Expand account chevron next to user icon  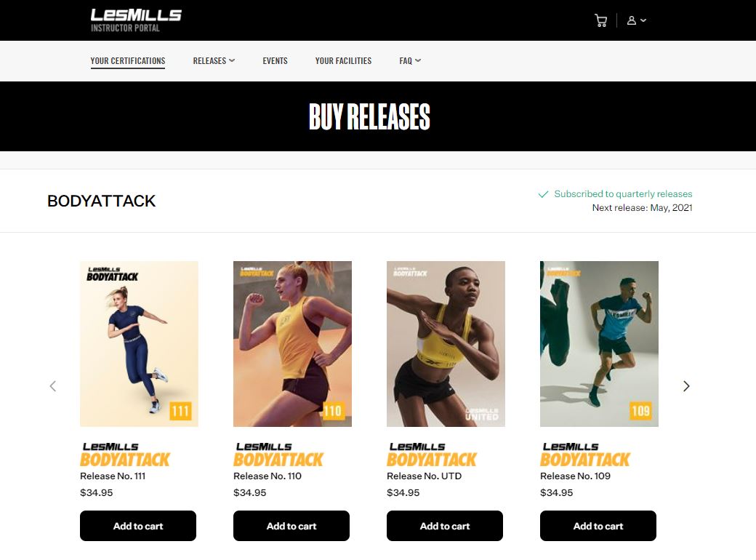[x=643, y=21]
